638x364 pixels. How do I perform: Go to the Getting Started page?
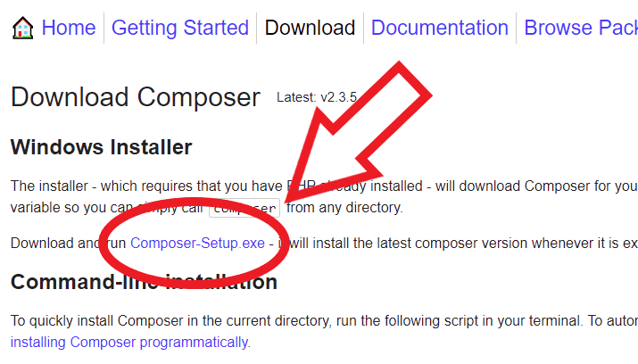click(x=180, y=29)
